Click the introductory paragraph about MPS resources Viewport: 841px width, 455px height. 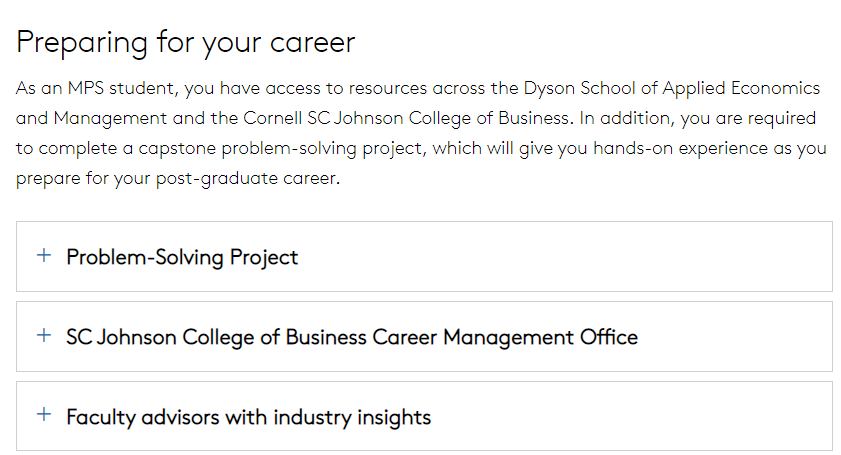(420, 134)
